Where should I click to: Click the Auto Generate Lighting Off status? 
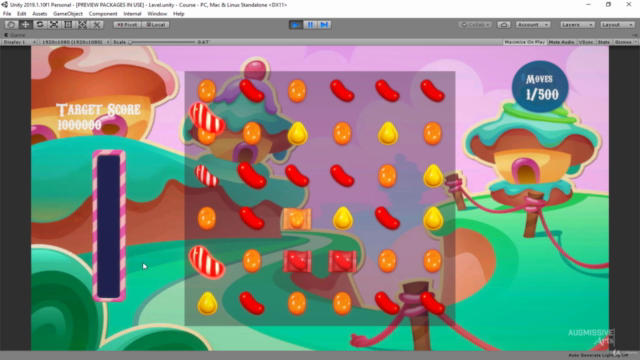(598, 356)
